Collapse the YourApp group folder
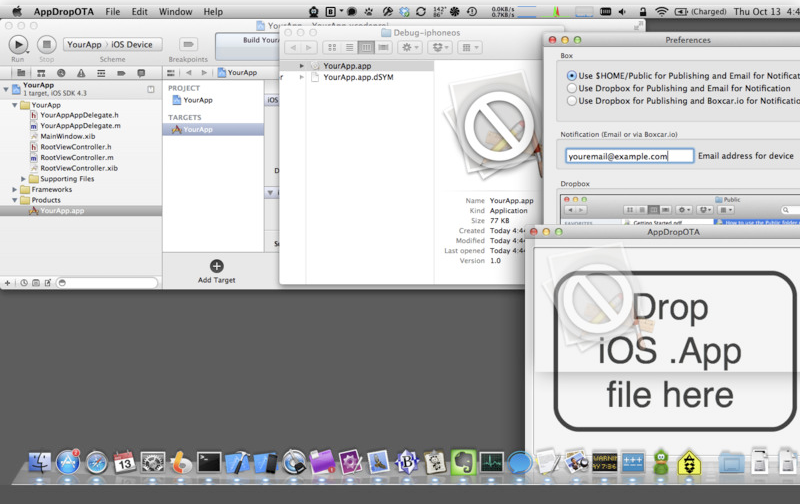The width and height of the screenshot is (800, 504). point(15,105)
